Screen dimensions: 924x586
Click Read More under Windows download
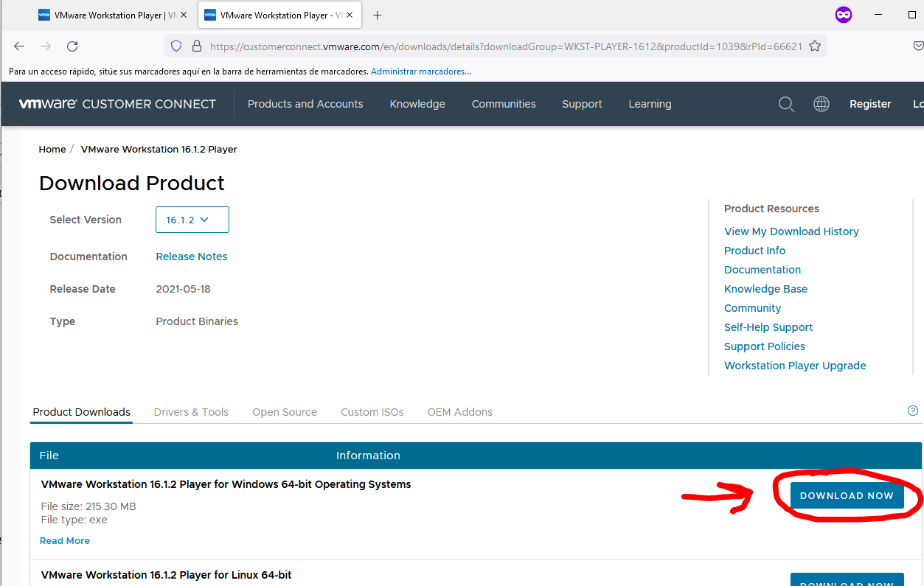point(65,541)
